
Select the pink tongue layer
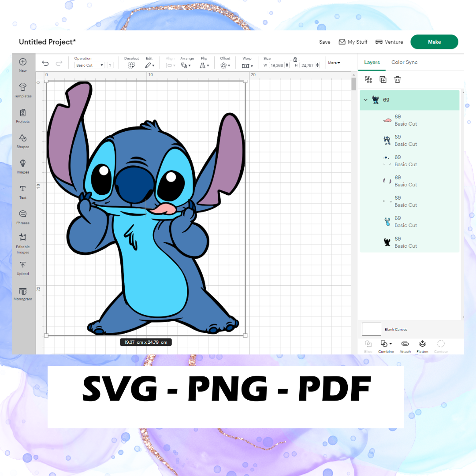tap(409, 120)
